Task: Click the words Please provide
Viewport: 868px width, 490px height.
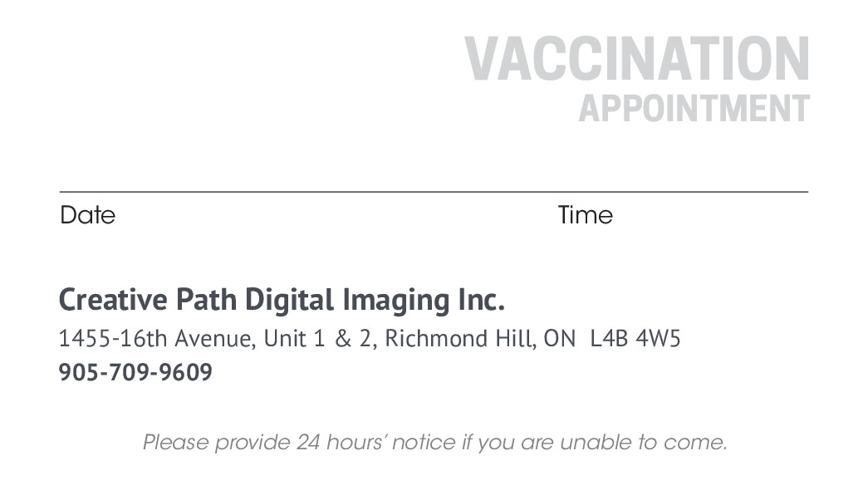Action: pos(216,442)
